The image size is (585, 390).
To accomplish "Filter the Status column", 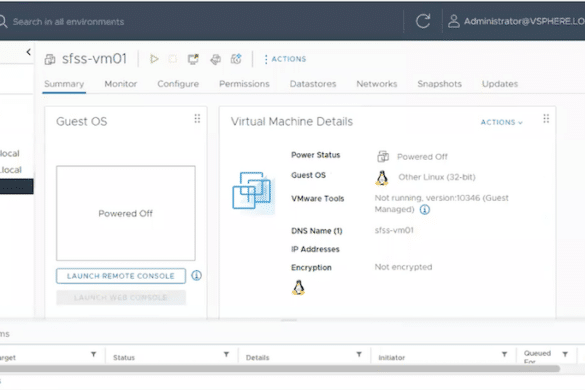I will pos(226,354).
